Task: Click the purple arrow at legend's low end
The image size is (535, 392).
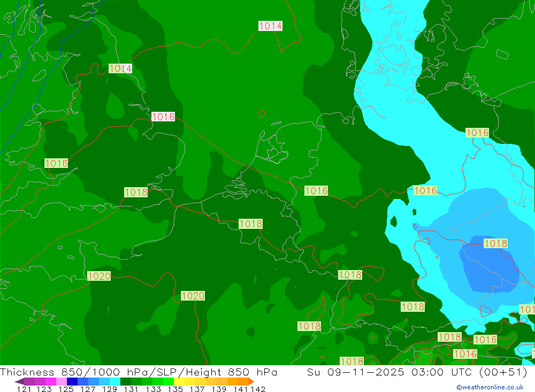Action: pos(19,381)
